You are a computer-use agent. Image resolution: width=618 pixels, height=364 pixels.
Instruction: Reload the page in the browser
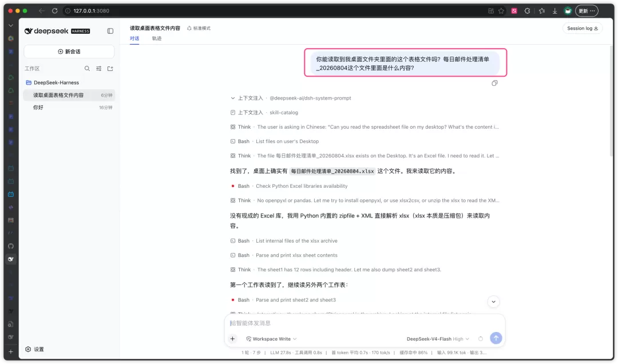55,11
